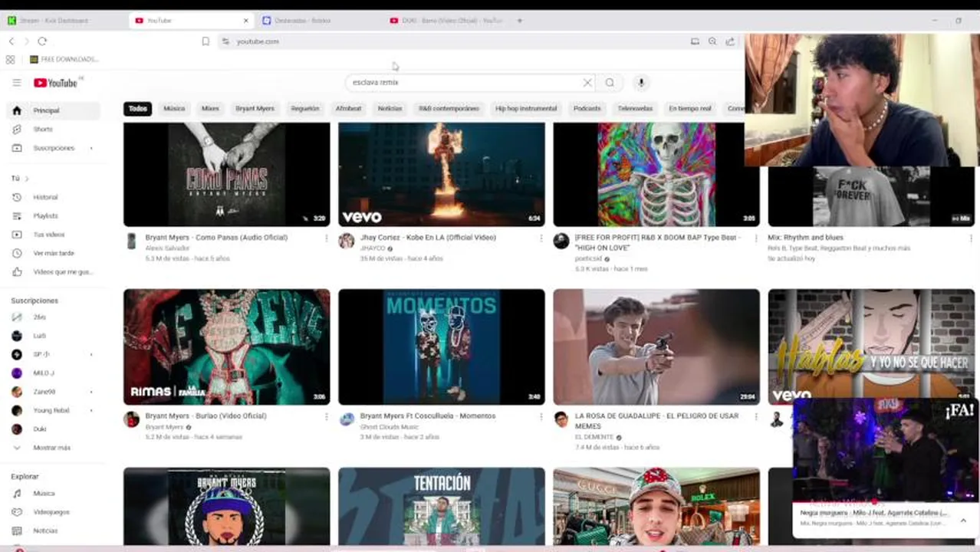Select R&B contemporáneo filter chip
980x552 pixels.
(x=449, y=109)
